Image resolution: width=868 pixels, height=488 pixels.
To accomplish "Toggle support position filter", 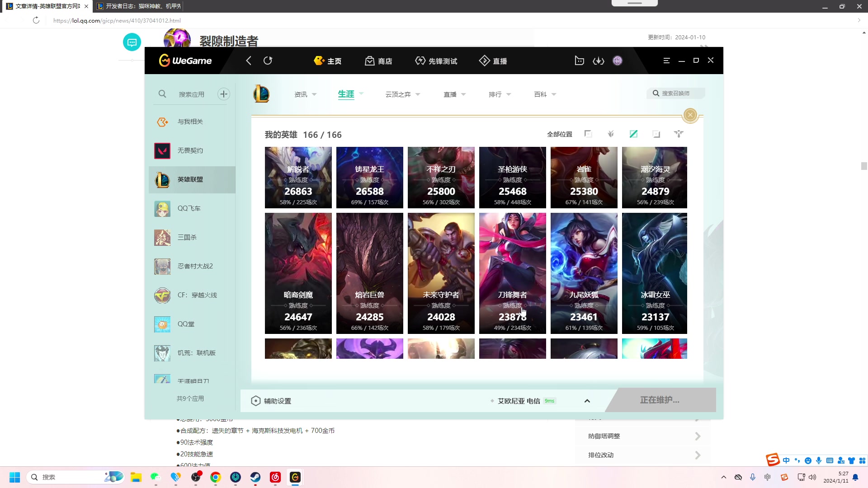I will pyautogui.click(x=679, y=134).
